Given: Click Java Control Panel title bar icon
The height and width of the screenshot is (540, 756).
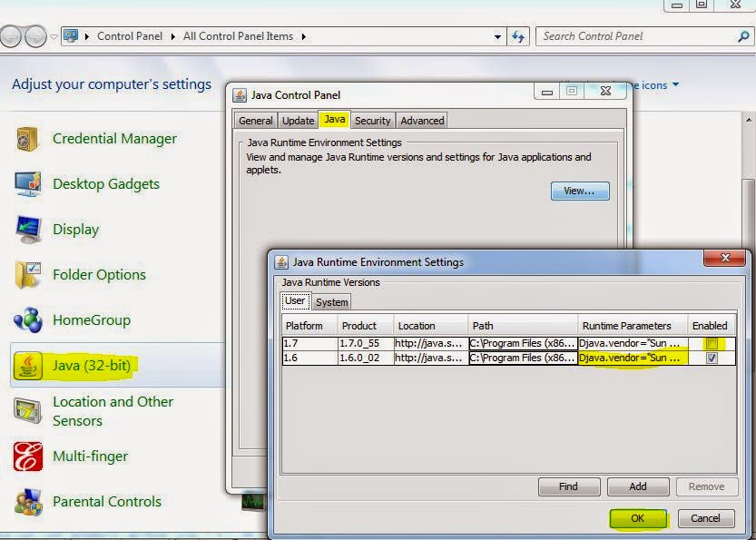Looking at the screenshot, I should pos(240,95).
